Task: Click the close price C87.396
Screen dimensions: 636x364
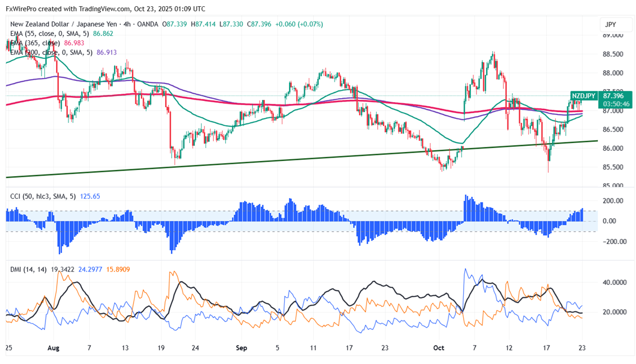Action: click(x=259, y=24)
